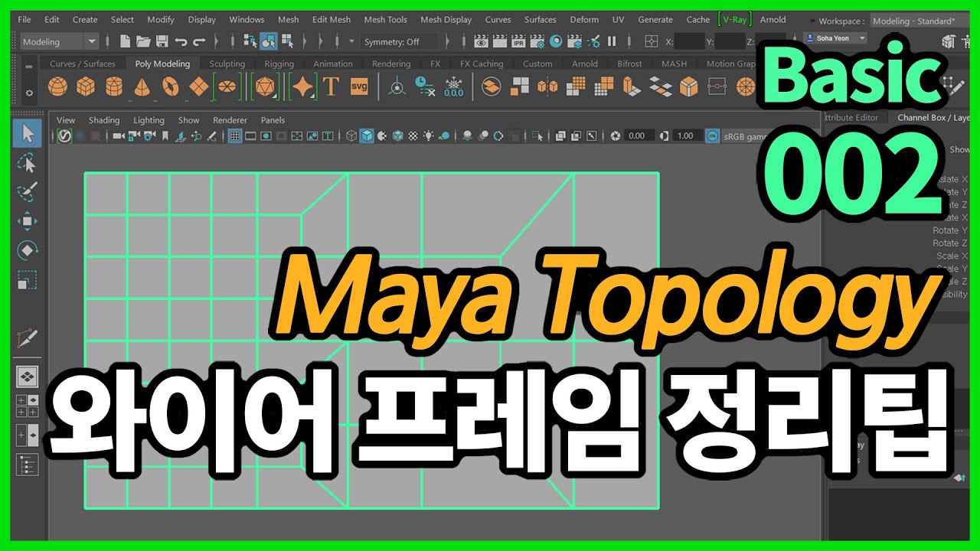Click the bevel cube shelf icon

coord(689,87)
